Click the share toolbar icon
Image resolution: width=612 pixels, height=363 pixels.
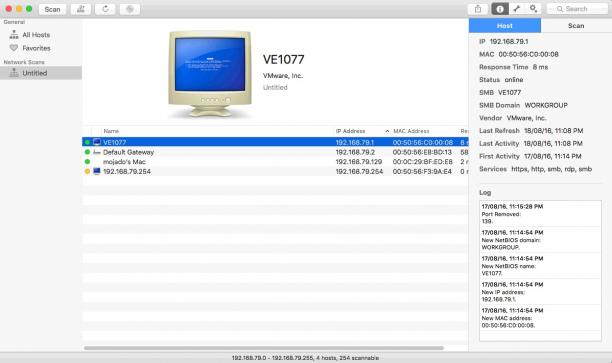[x=478, y=9]
